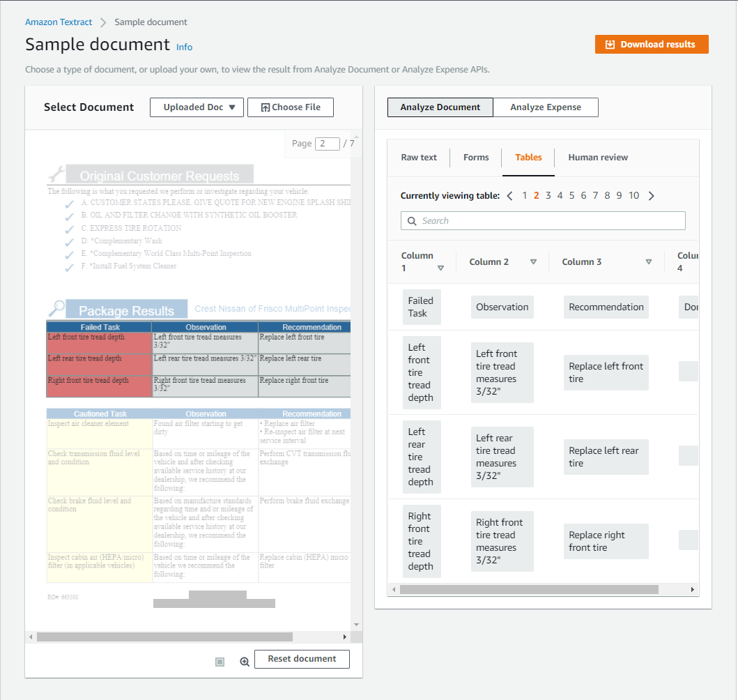This screenshot has width=738, height=700.
Task: Click 'Replace left front tire' cell
Action: (606, 372)
